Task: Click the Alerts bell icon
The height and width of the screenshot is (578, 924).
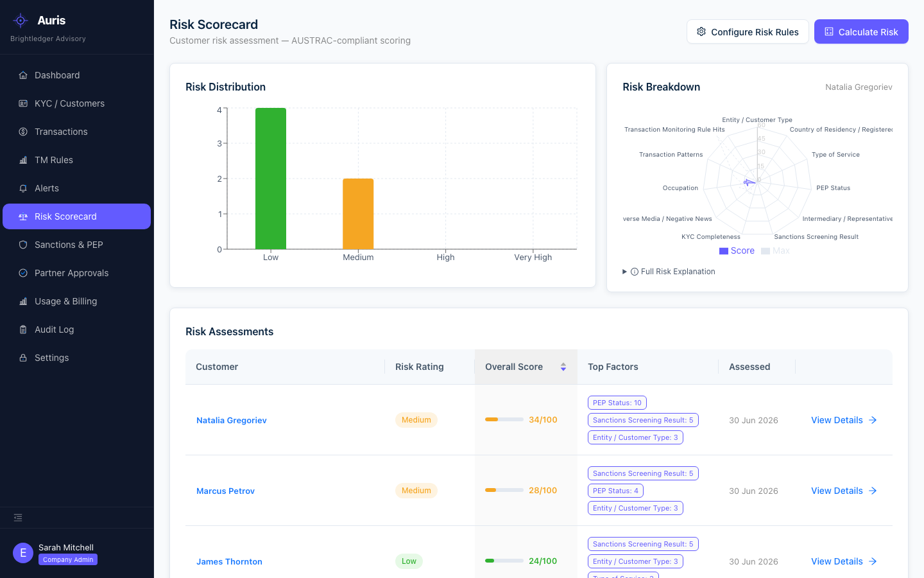Action: click(x=23, y=188)
